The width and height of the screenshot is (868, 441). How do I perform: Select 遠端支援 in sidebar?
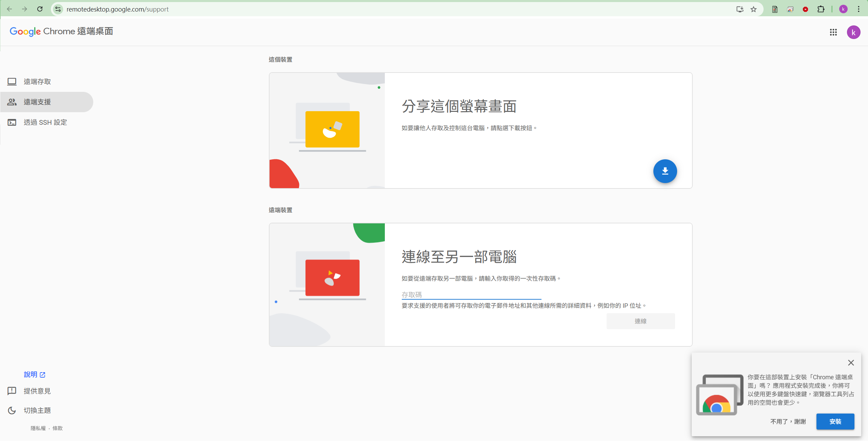pyautogui.click(x=47, y=102)
